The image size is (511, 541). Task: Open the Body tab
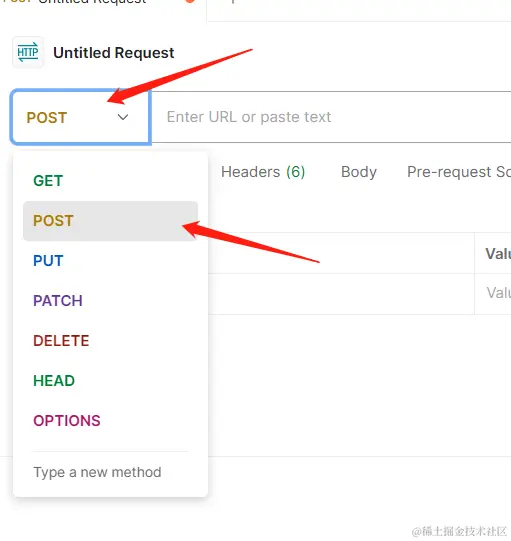click(359, 172)
